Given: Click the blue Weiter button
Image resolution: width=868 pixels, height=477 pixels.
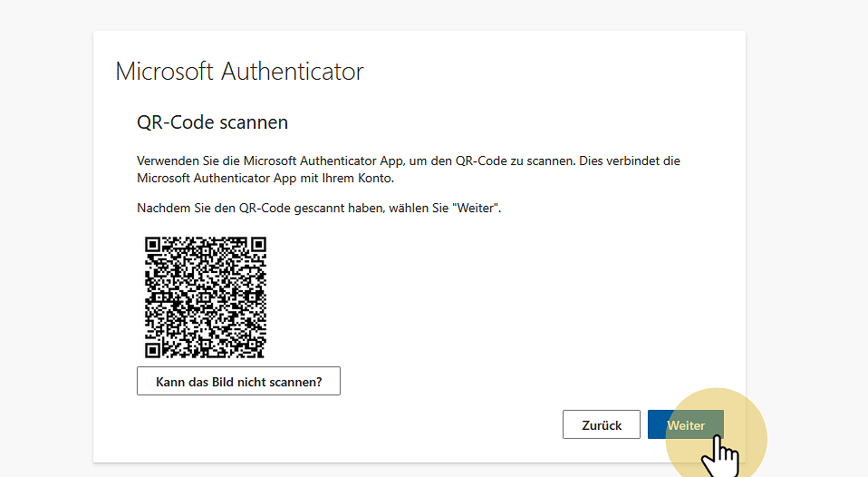Looking at the screenshot, I should 686,424.
